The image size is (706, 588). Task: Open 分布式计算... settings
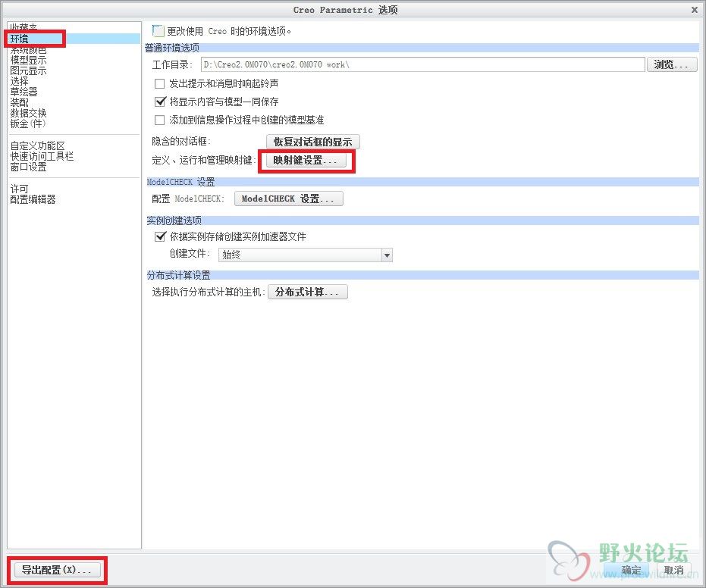tap(308, 292)
